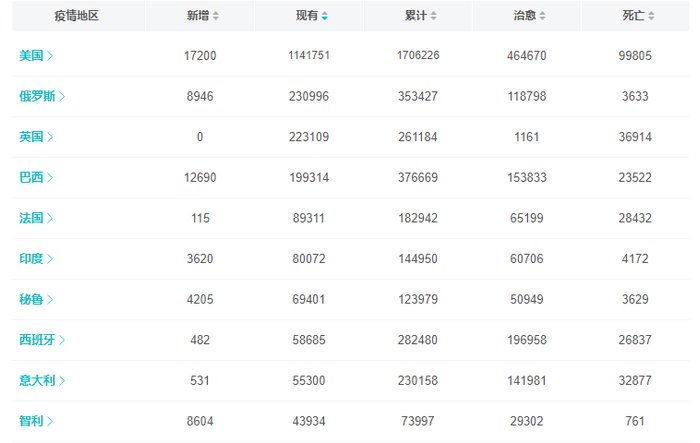Select 秘鲁 recovered value 50949

point(527,300)
